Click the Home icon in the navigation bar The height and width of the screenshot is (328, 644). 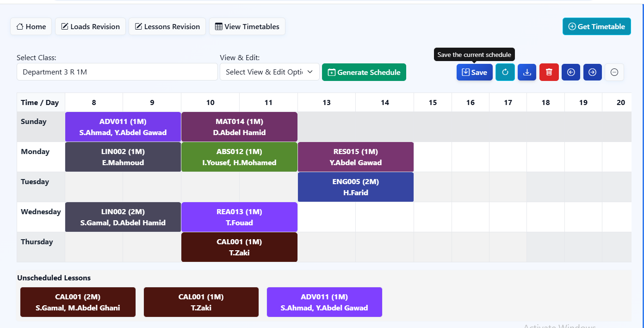20,26
